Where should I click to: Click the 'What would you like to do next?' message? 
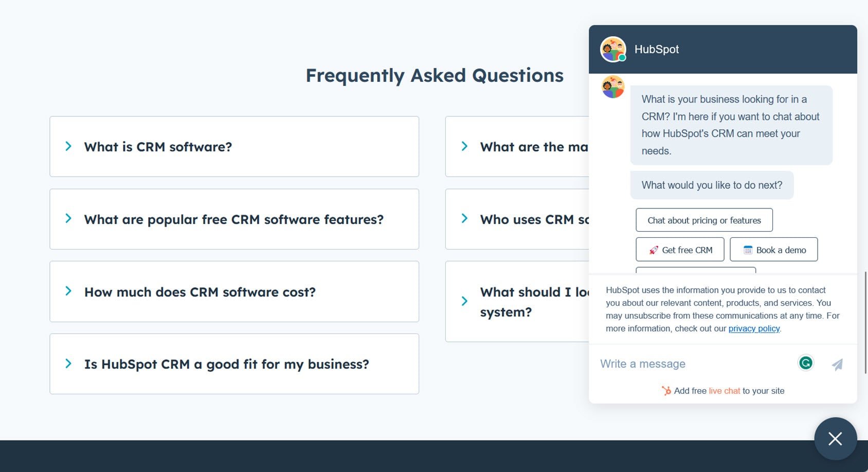712,185
